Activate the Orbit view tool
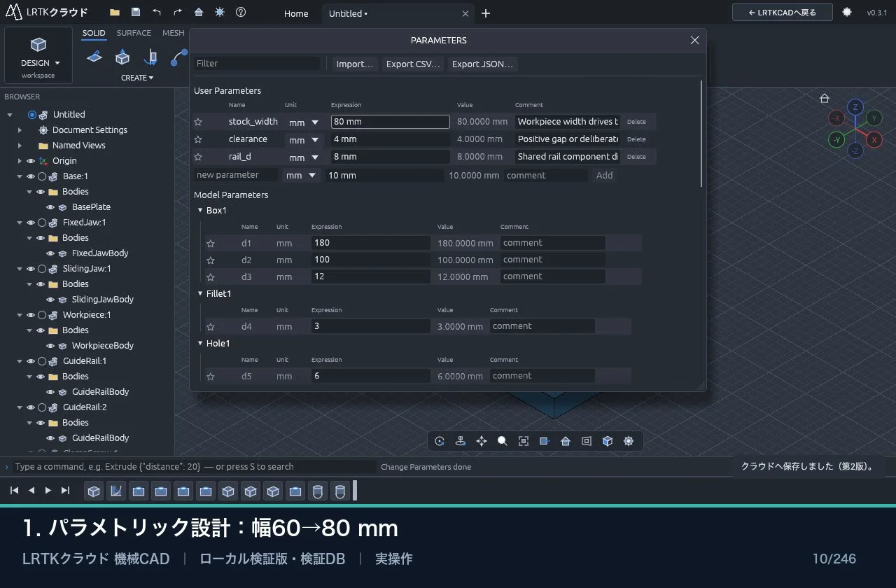896x588 pixels. [x=440, y=441]
